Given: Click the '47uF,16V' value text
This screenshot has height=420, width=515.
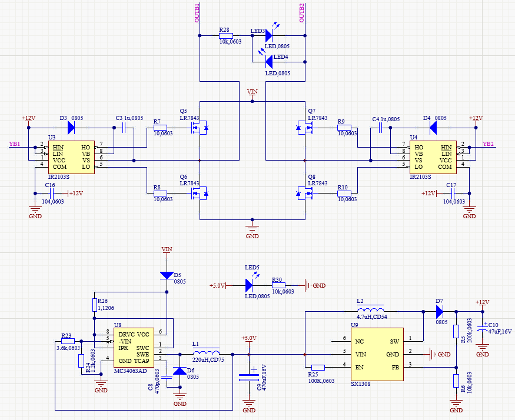Looking at the screenshot, I should coord(500,332).
